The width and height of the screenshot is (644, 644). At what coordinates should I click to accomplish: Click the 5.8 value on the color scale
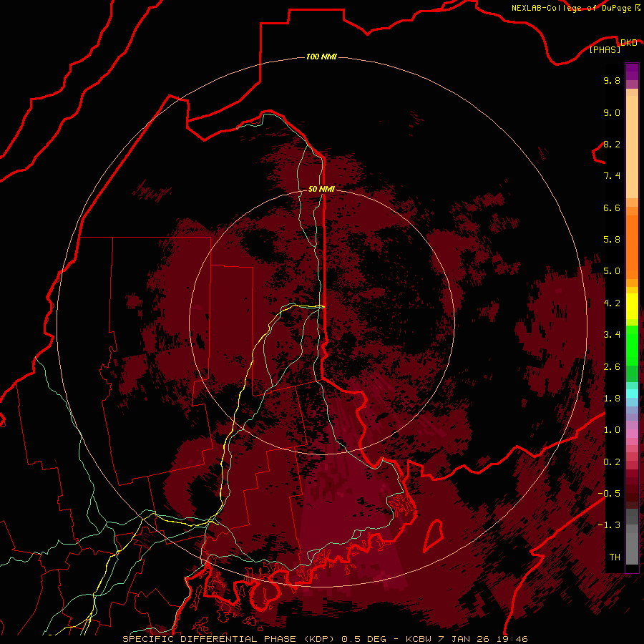612,240
